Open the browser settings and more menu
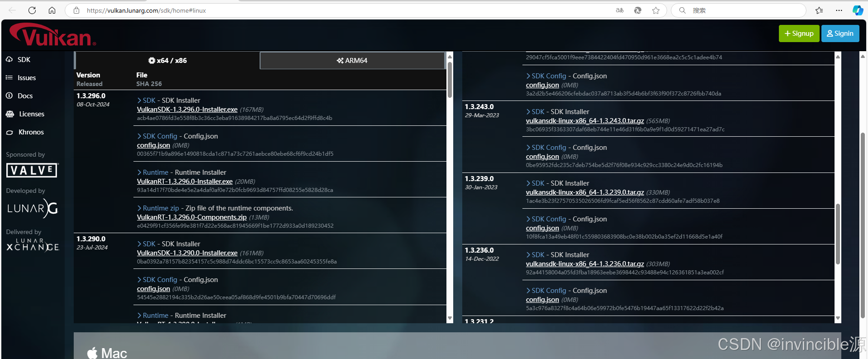 pyautogui.click(x=839, y=10)
